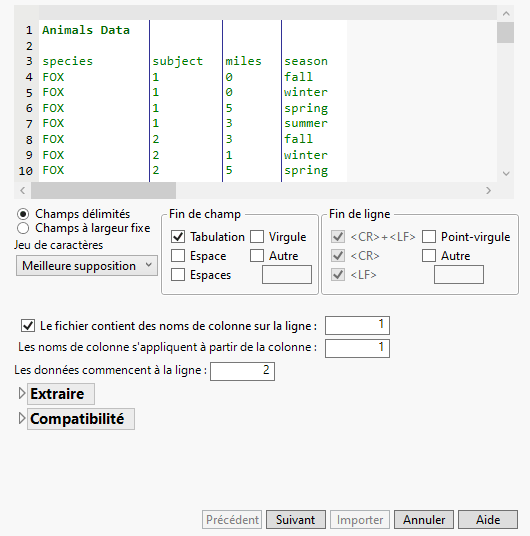Enable the Espaces field delimiter
This screenshot has width=530, height=536.
(178, 275)
